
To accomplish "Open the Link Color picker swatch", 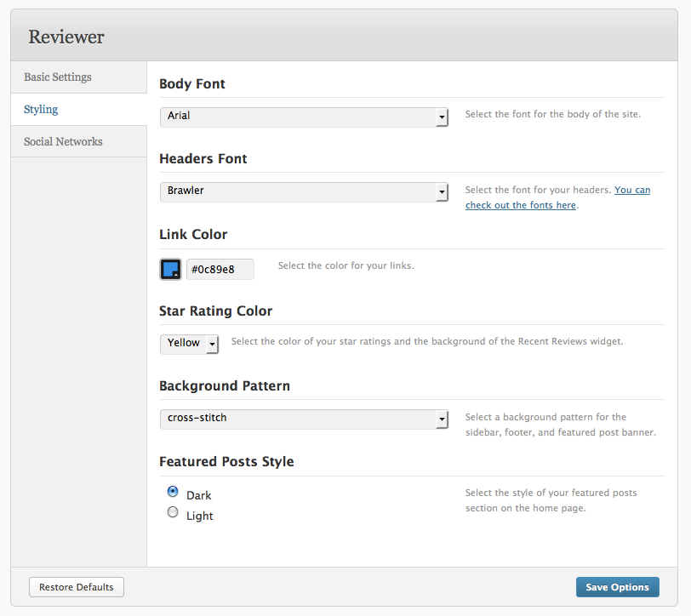I will pyautogui.click(x=170, y=269).
